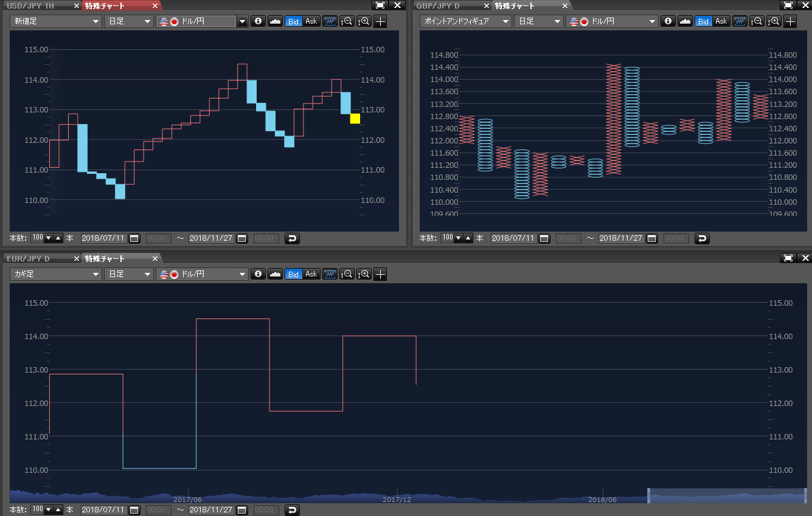The height and width of the screenshot is (516, 812).
Task: Open end date calendar in 新値足 panel
Action: click(242, 238)
